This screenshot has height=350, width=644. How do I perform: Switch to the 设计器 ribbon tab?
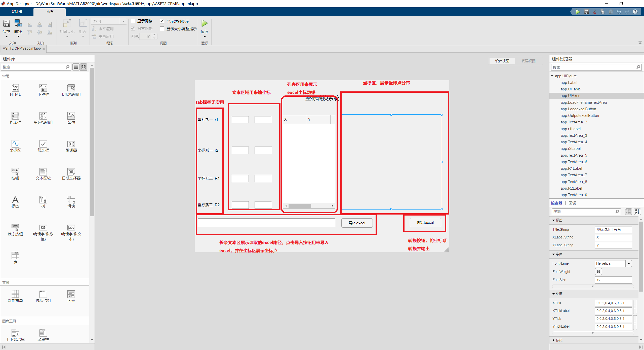pyautogui.click(x=17, y=12)
